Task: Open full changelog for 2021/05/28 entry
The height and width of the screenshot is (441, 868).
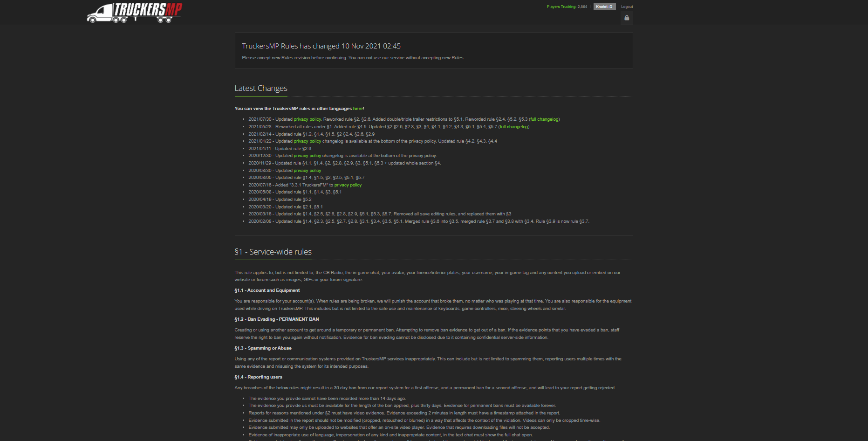Action: click(x=514, y=127)
